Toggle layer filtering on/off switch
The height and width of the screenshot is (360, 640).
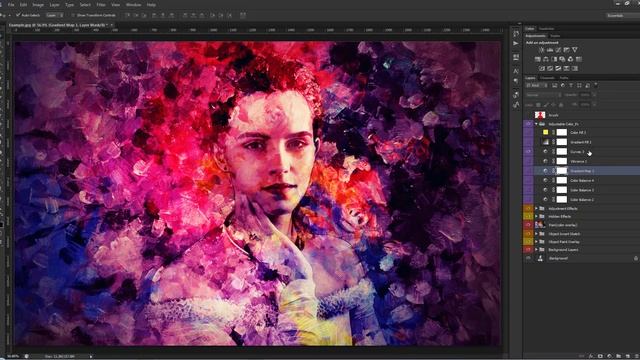(x=596, y=85)
